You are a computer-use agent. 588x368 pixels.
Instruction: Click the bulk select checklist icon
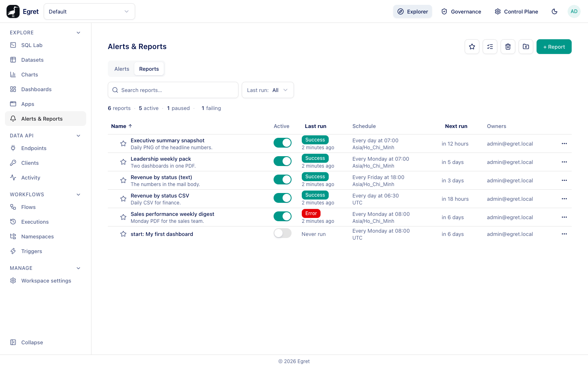click(490, 47)
